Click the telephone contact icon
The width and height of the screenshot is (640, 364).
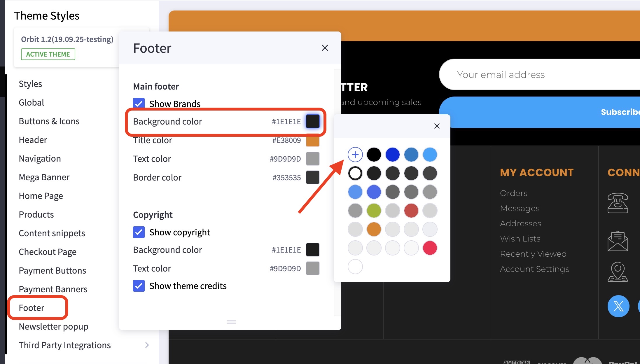pos(618,203)
